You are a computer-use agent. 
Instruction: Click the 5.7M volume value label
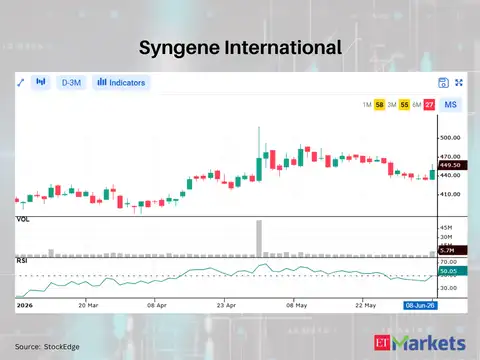[452, 250]
